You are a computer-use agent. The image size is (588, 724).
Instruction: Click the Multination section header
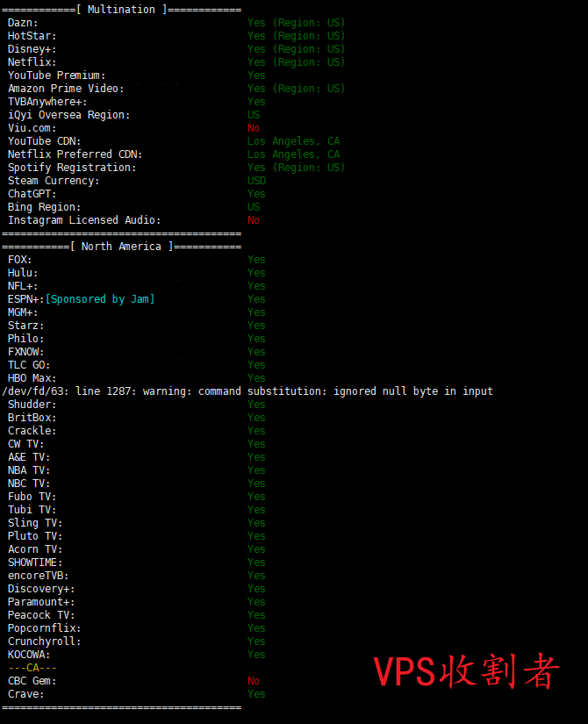tap(121, 10)
